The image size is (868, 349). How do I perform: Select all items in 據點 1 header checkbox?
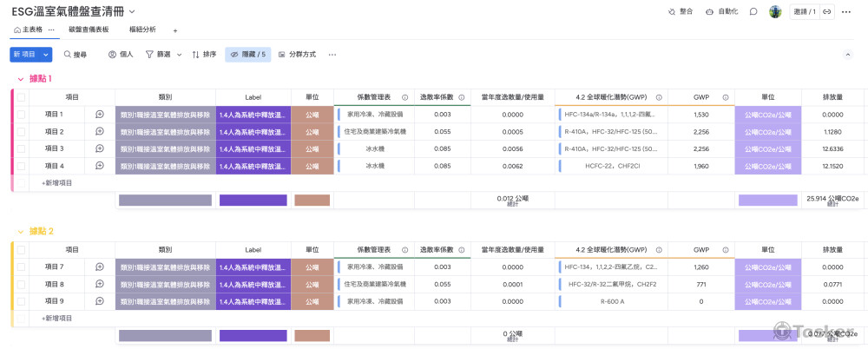pyautogui.click(x=22, y=97)
